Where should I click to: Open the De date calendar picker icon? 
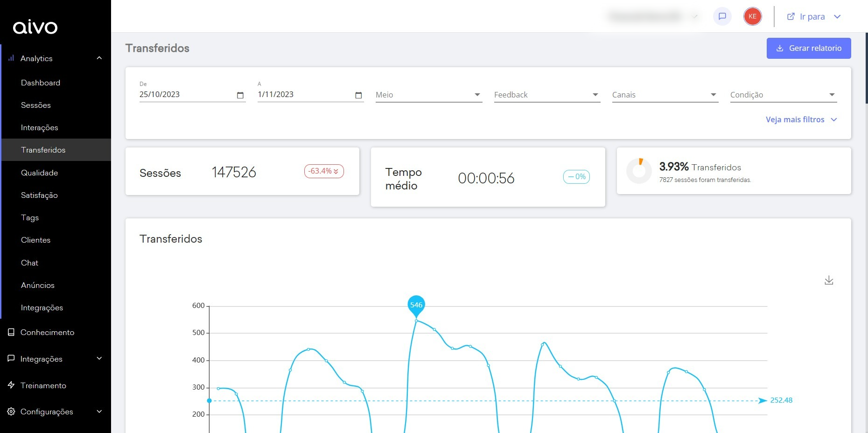pyautogui.click(x=240, y=95)
